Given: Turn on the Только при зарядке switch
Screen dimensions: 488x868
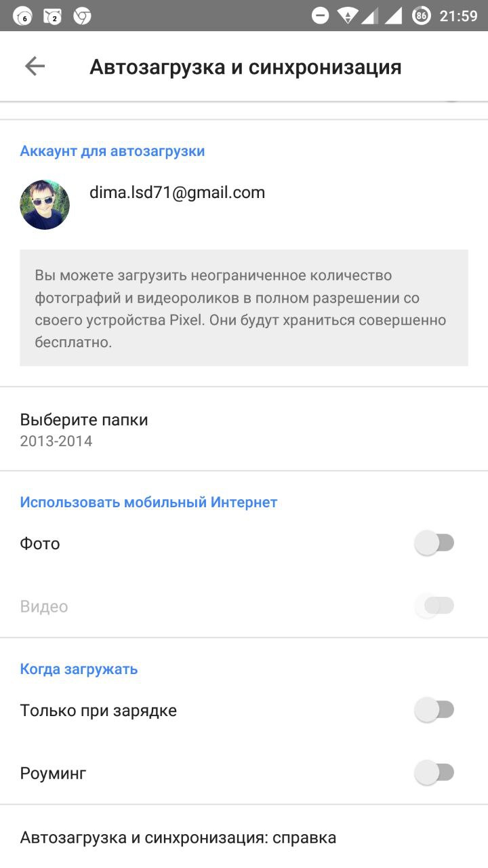Looking at the screenshot, I should click(434, 710).
